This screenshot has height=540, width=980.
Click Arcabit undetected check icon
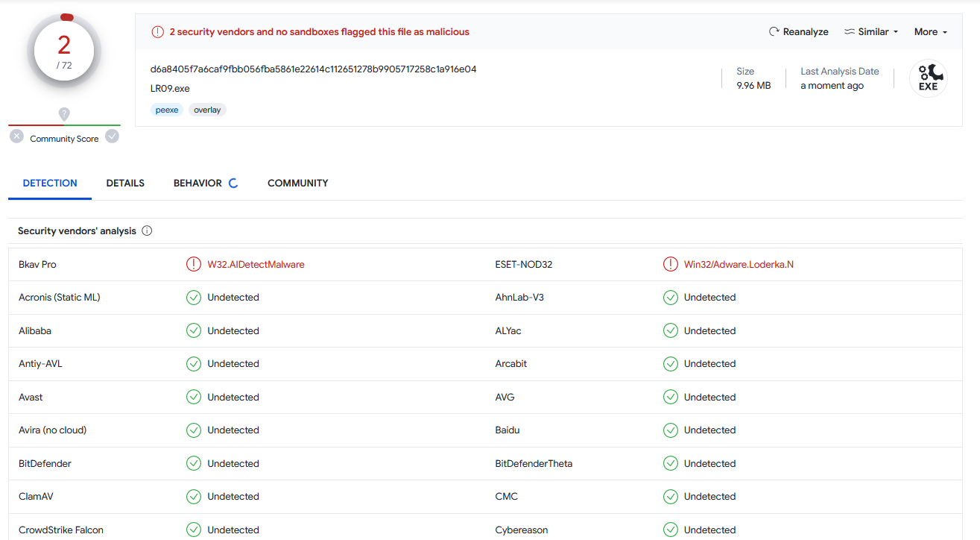tap(671, 364)
